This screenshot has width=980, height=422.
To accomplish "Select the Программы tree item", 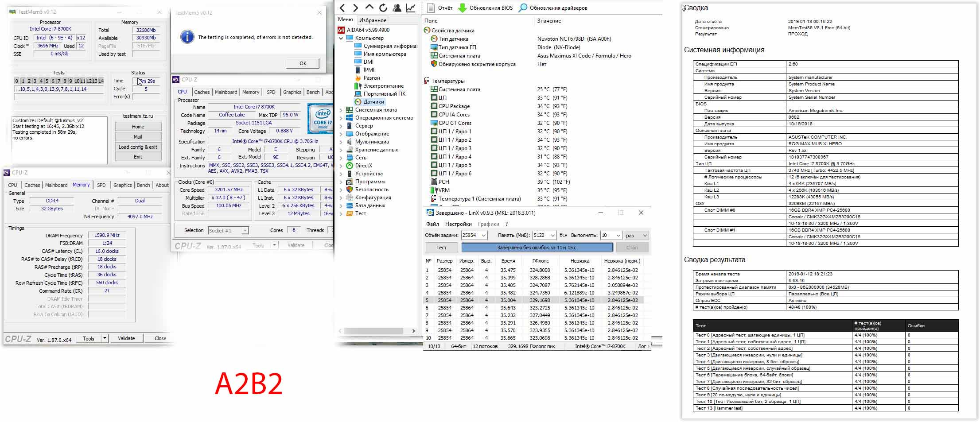I will (366, 182).
